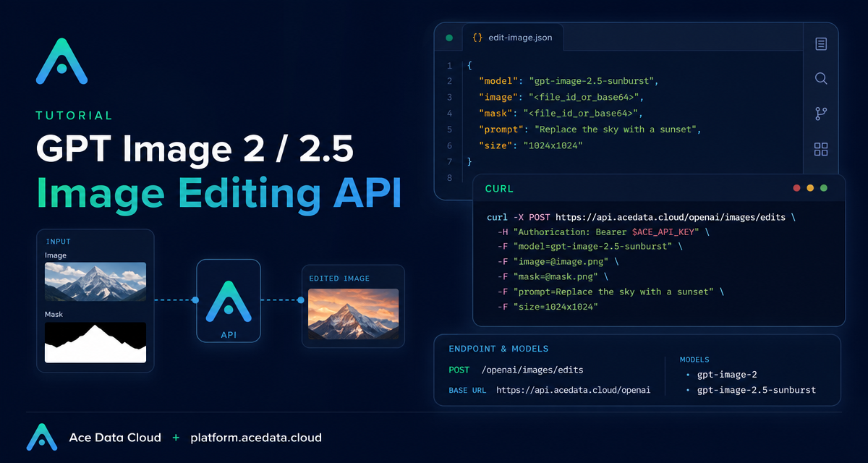Click the CURL window title

(499, 189)
